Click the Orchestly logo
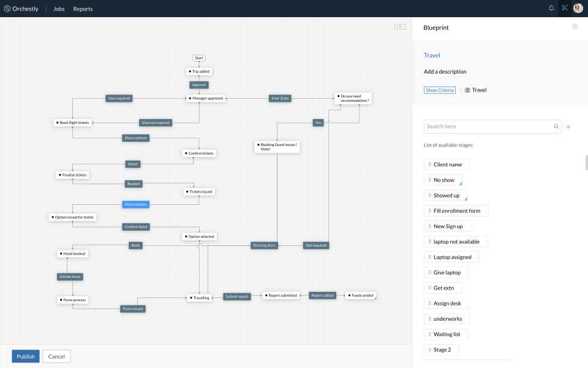 tap(21, 9)
